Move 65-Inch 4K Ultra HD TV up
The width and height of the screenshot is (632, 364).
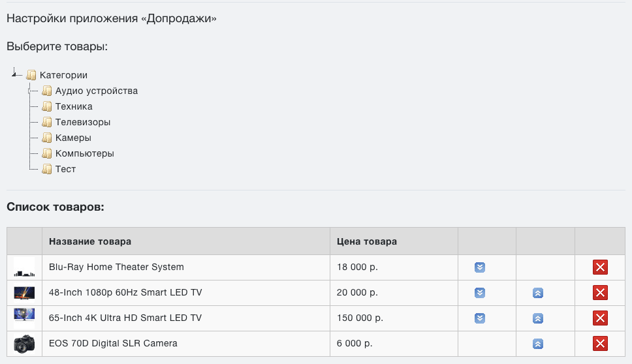coord(538,318)
